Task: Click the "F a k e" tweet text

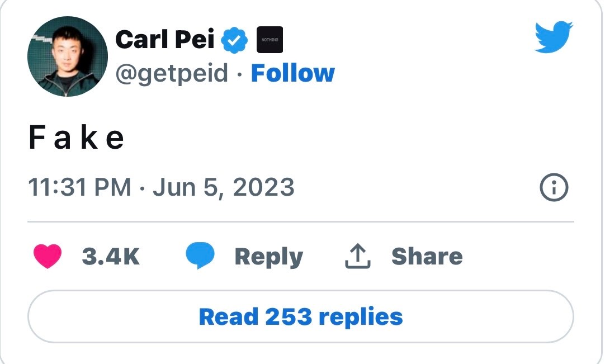Action: [76, 138]
